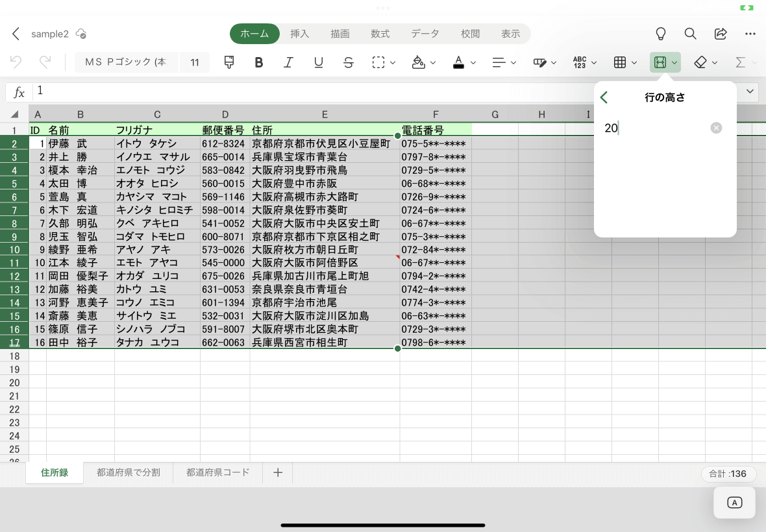This screenshot has height=532, width=766.
Task: Toggle bold formatting
Action: click(x=259, y=62)
